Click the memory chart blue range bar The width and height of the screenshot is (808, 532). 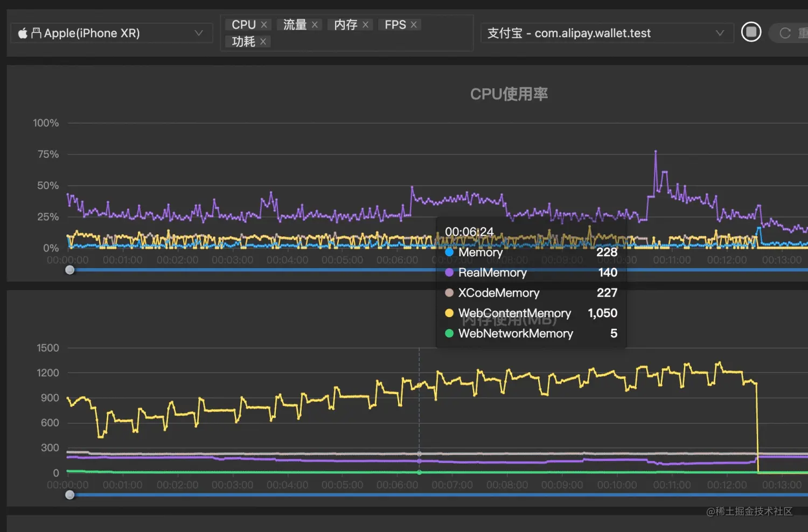pyautogui.click(x=441, y=495)
